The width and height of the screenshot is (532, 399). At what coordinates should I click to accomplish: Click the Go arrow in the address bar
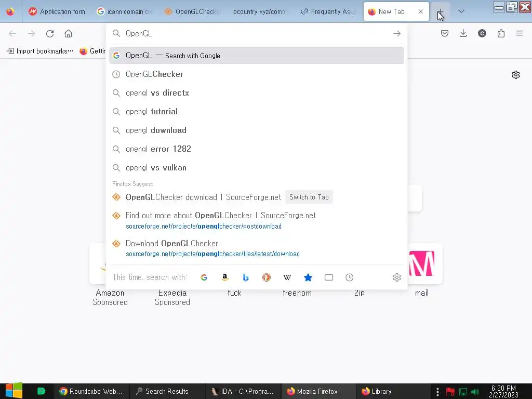tap(396, 34)
